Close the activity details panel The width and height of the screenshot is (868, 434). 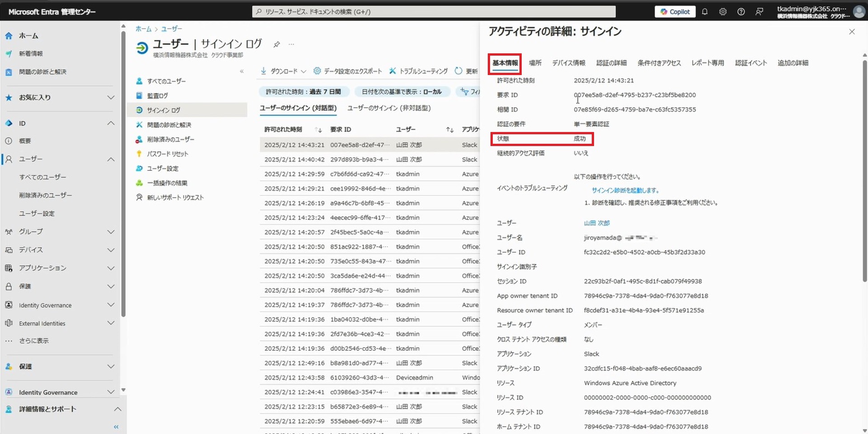pos(852,32)
